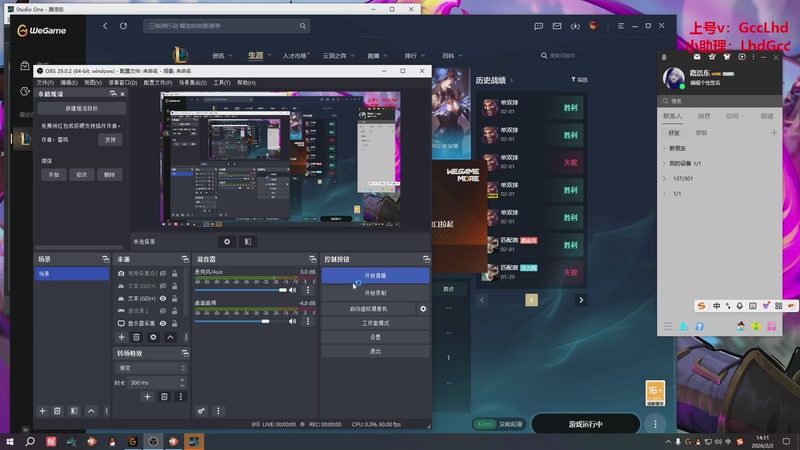Open QQ mail icon in the QQ window header
Screen dimensions: 800x450
tap(697, 57)
